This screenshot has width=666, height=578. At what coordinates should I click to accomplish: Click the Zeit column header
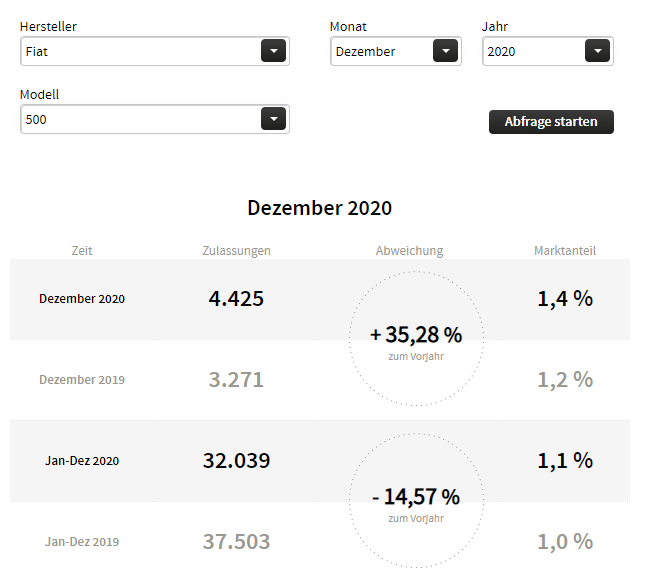coord(82,251)
